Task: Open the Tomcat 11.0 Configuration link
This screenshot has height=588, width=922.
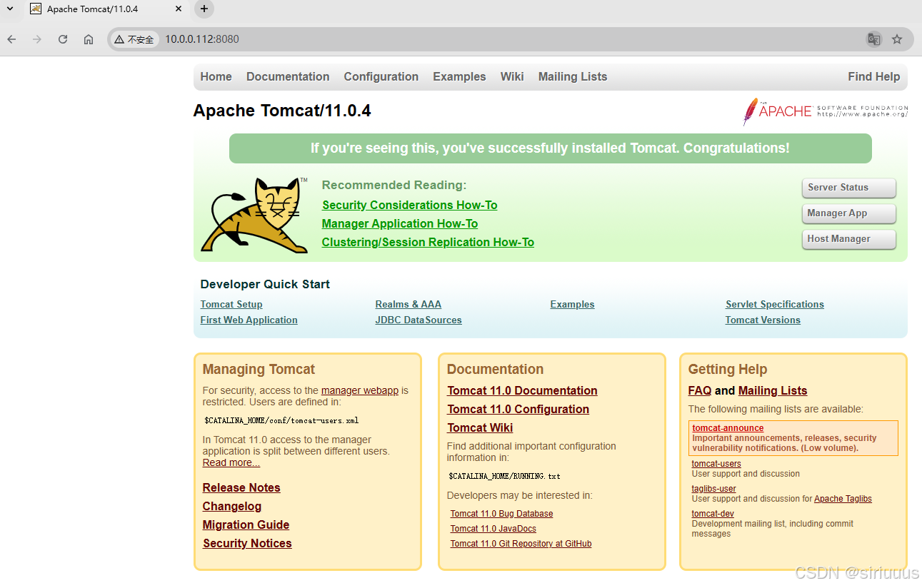Action: 518,409
